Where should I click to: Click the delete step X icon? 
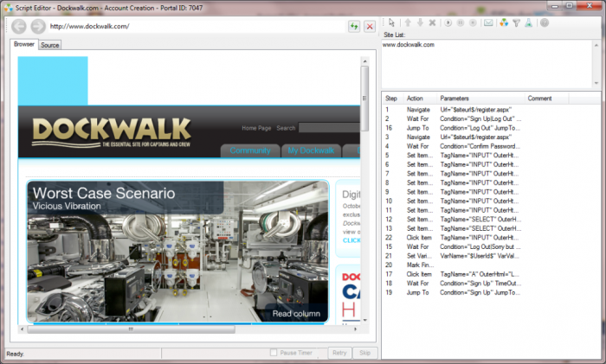point(433,22)
